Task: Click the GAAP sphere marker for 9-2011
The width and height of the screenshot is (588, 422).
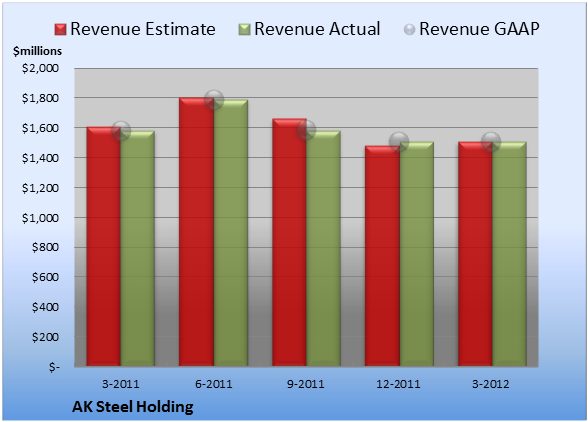Action: (306, 130)
